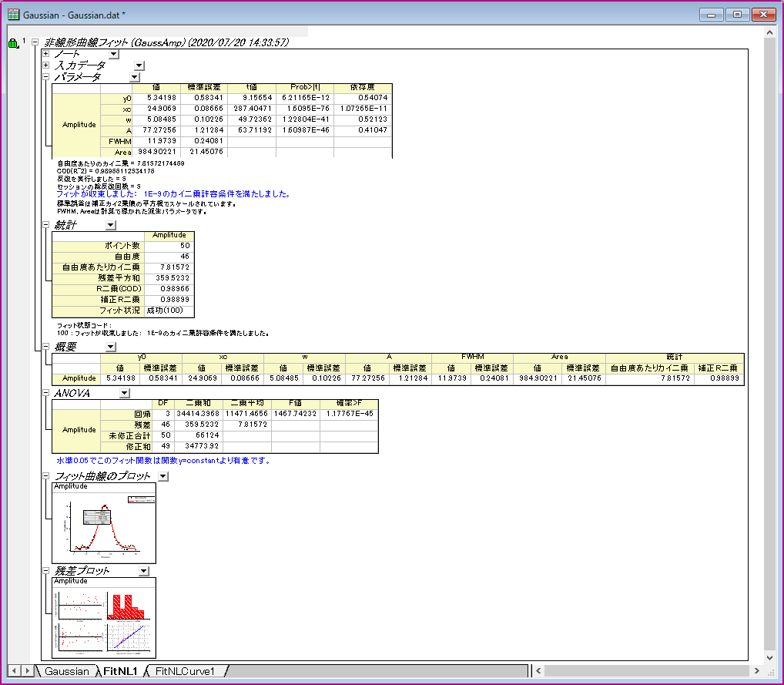Open the パラメータ dropdown arrow menu
The height and width of the screenshot is (685, 784).
(135, 78)
